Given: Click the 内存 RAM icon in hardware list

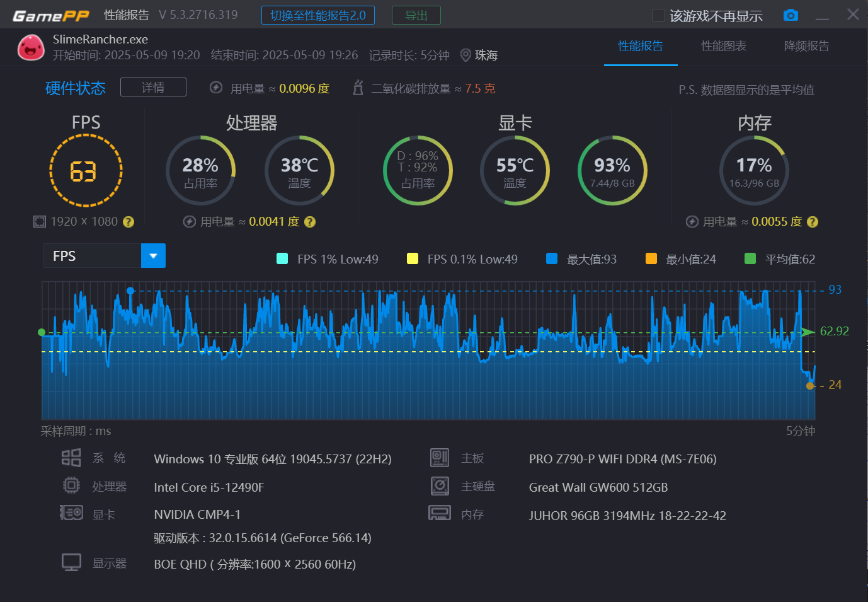Looking at the screenshot, I should click(x=440, y=512).
